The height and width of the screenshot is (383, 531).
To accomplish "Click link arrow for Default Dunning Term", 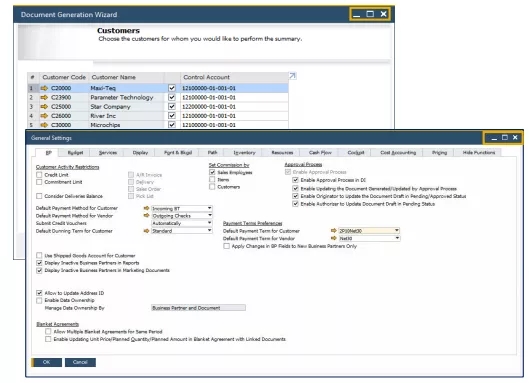I will click(146, 231).
